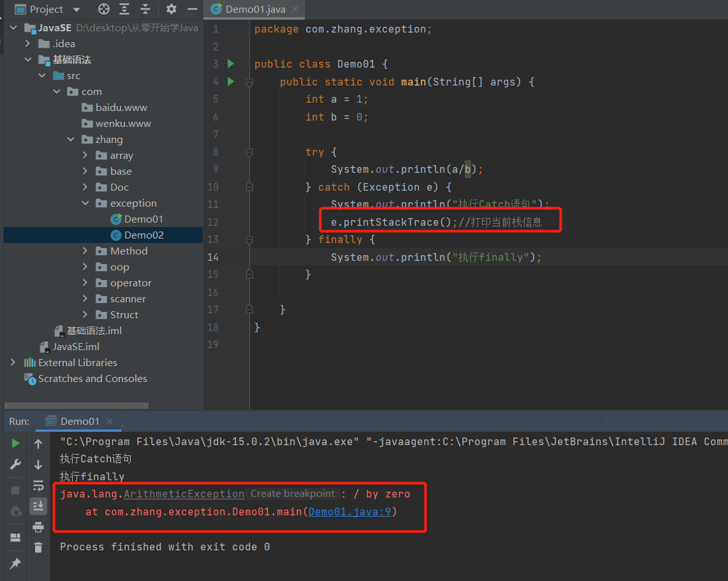Open run configuration wrench icon
This screenshot has height=581, width=728.
click(15, 464)
